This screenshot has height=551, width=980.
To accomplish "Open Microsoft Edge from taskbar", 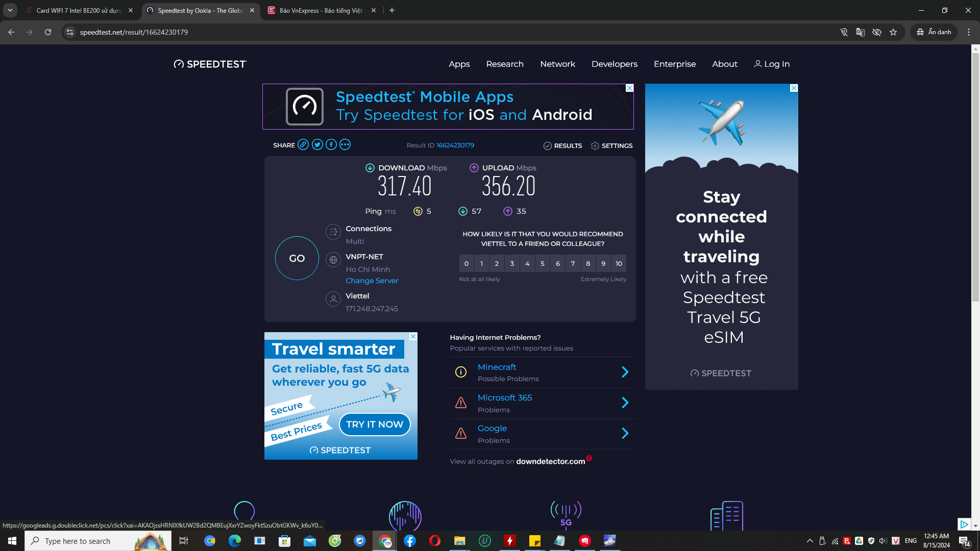I will point(235,541).
